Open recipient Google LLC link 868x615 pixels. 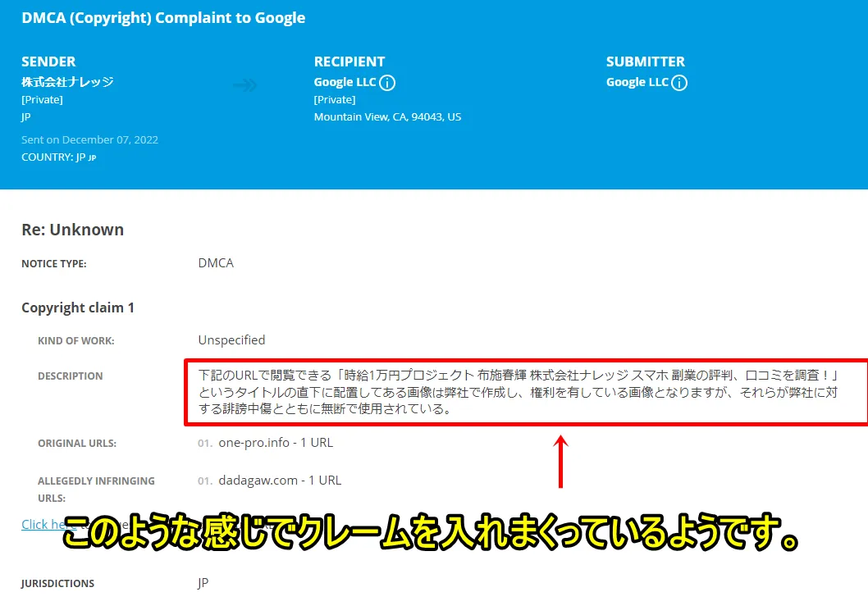pos(345,82)
